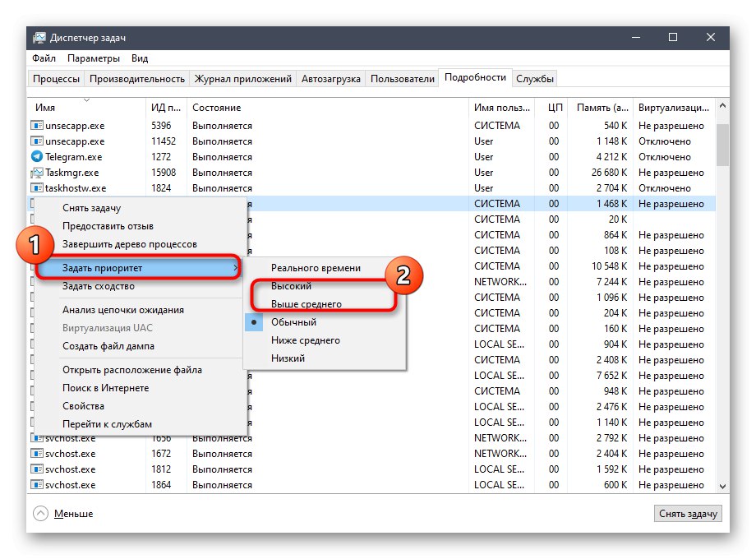
Task: Click the icon of svchost.exe PID 1812
Action: [37, 469]
